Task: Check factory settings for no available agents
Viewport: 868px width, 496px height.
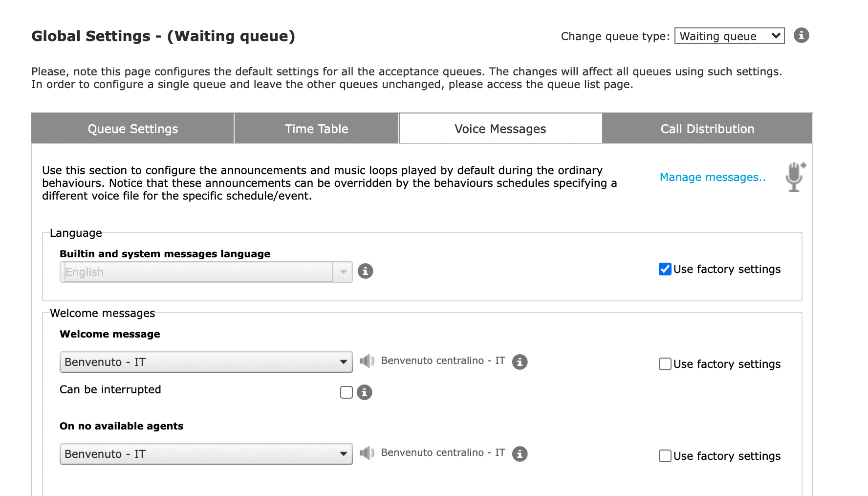Action: pyautogui.click(x=665, y=456)
